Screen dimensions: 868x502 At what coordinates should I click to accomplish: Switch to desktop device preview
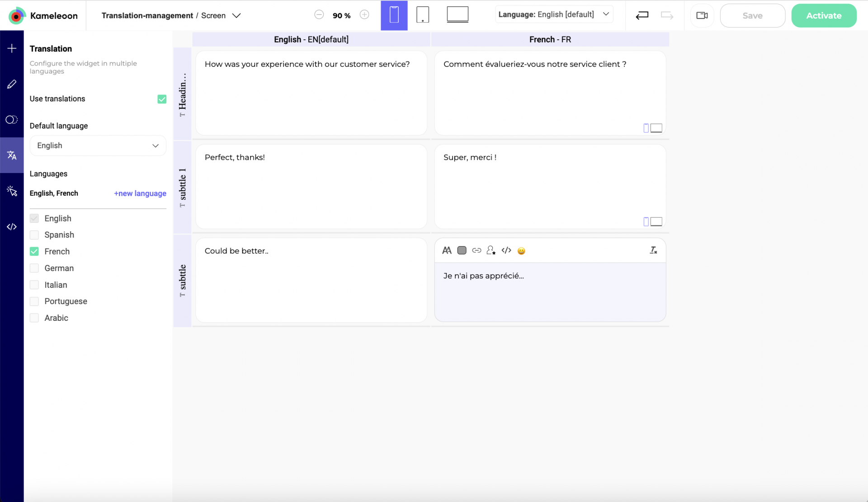point(457,15)
